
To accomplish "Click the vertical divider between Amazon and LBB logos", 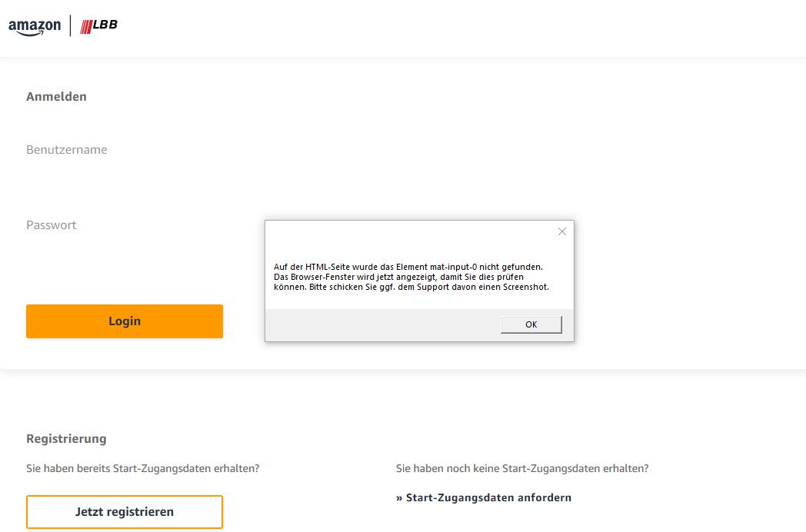I will coord(71,25).
